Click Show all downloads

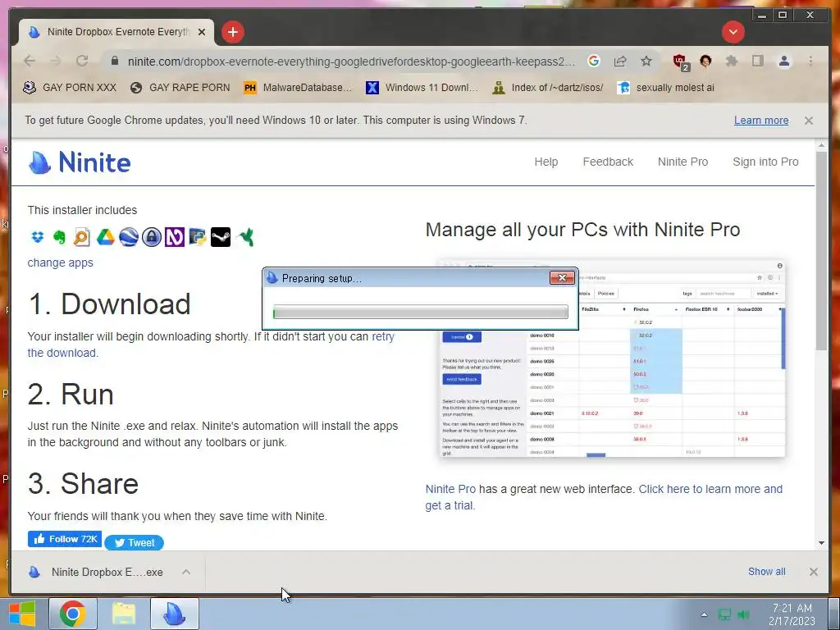[767, 572]
